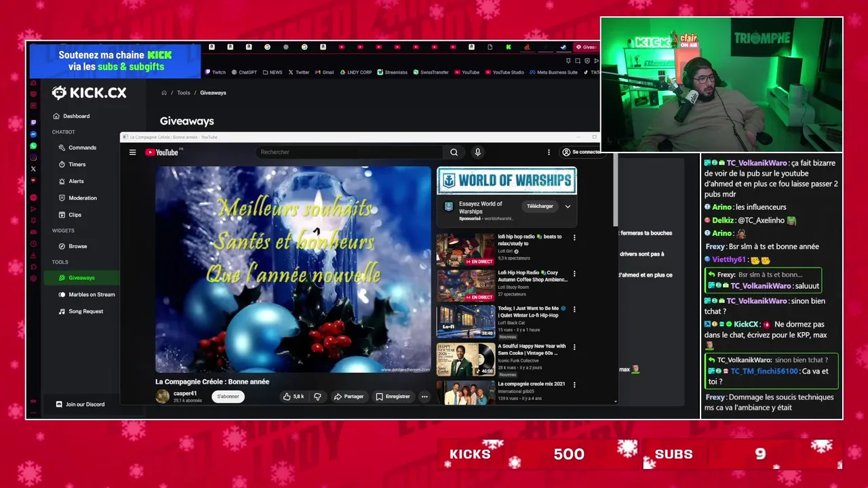This screenshot has height=488, width=868.
Task: Open Messenger in the browser side panel
Action: click(x=33, y=134)
